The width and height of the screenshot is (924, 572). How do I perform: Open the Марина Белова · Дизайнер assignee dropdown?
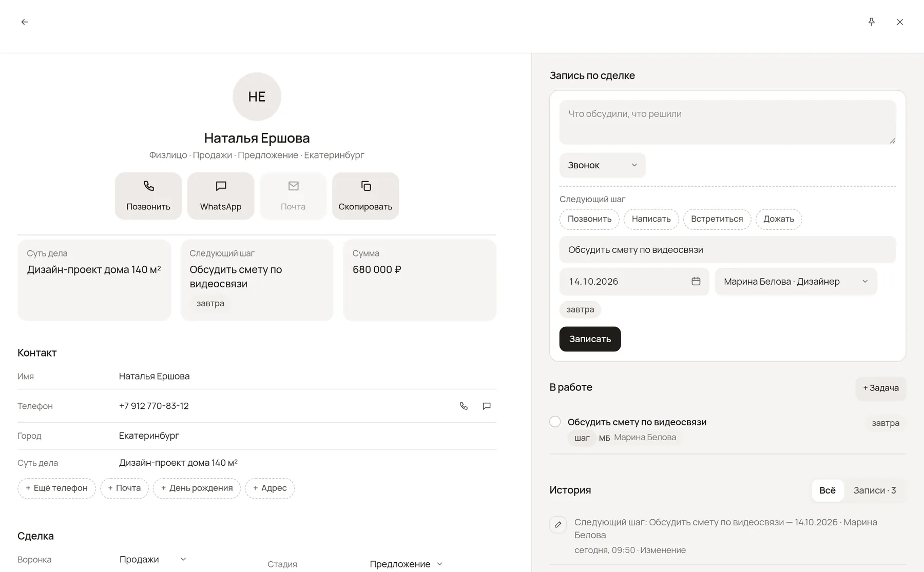796,281
